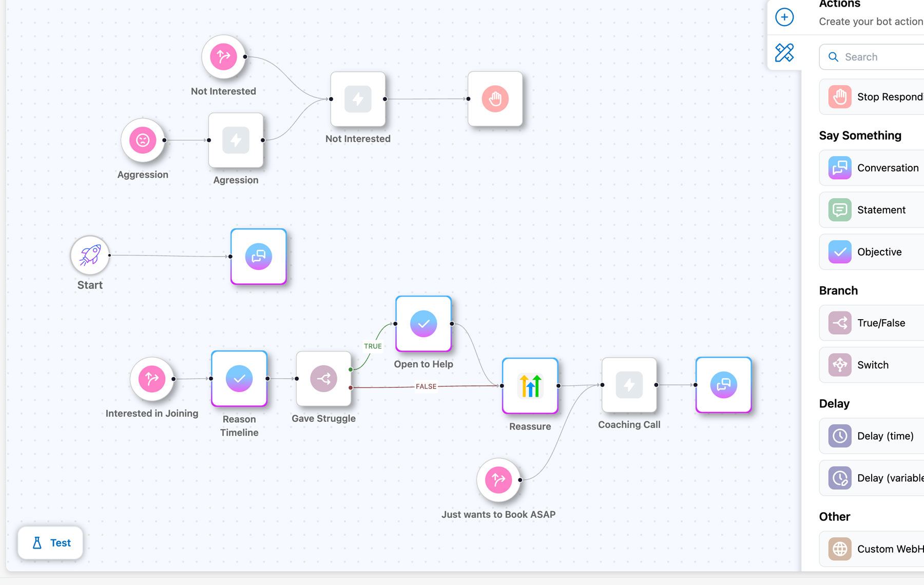This screenshot has height=585, width=924.
Task: Select the Reason Timeline objective node
Action: (x=239, y=379)
